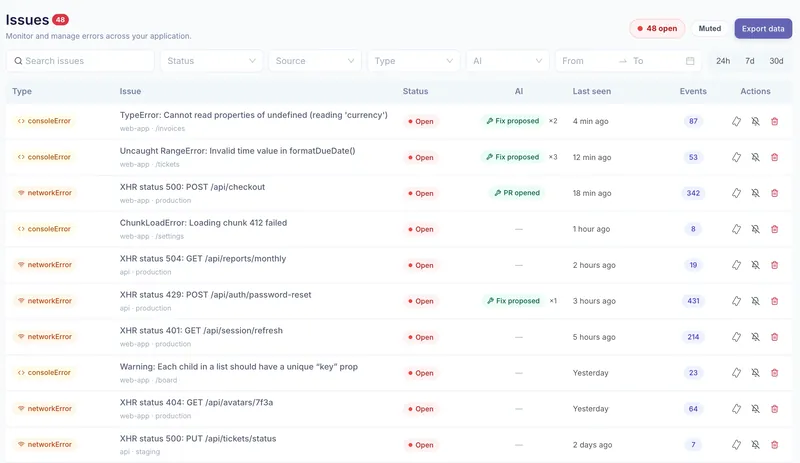Click the ticket icon for POST /api/checkout issue
The image size is (800, 463).
(736, 193)
